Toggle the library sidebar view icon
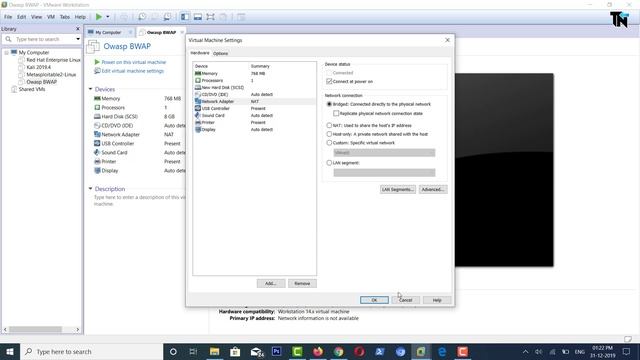Image resolution: width=640 pixels, height=360 pixels. coord(185,17)
